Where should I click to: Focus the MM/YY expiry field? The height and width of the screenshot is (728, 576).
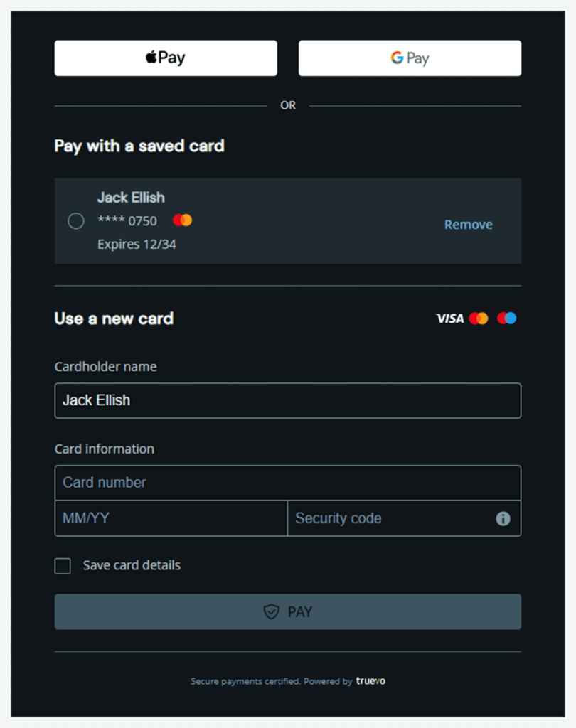[x=171, y=518]
